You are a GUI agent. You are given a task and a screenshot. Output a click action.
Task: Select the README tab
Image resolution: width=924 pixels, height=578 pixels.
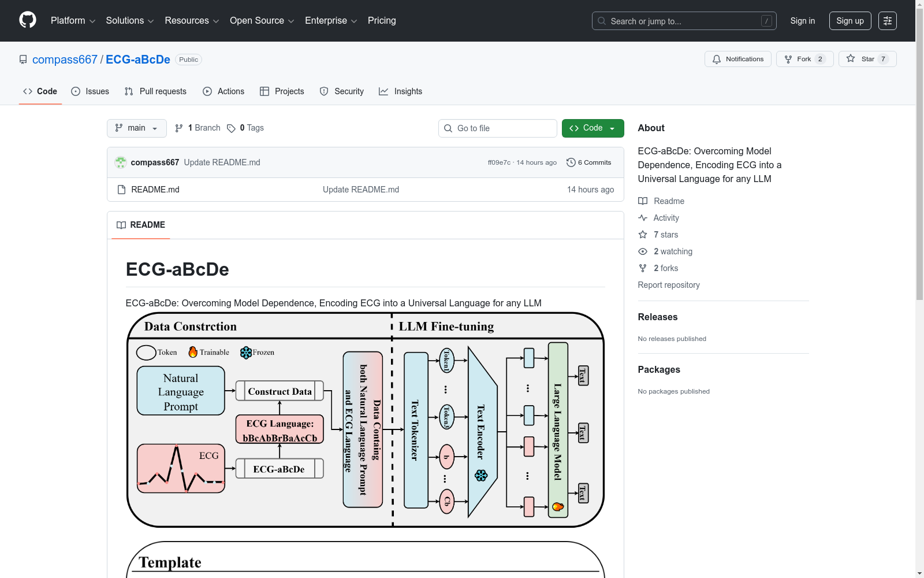coord(141,225)
